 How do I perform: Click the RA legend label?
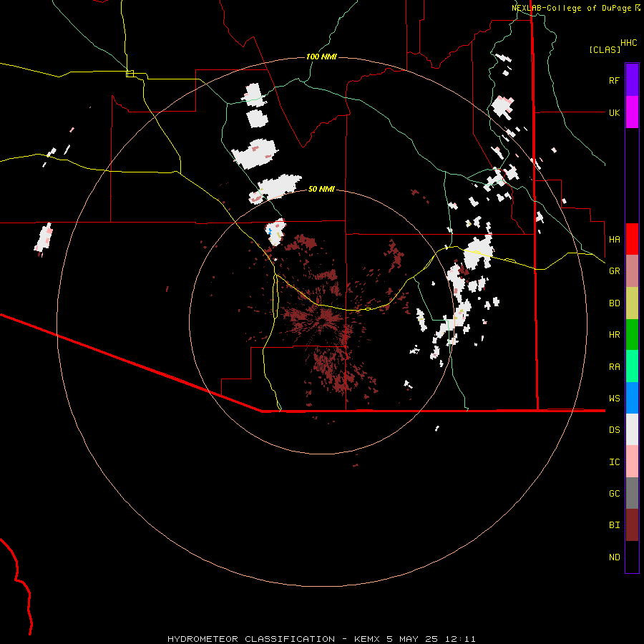click(x=614, y=367)
